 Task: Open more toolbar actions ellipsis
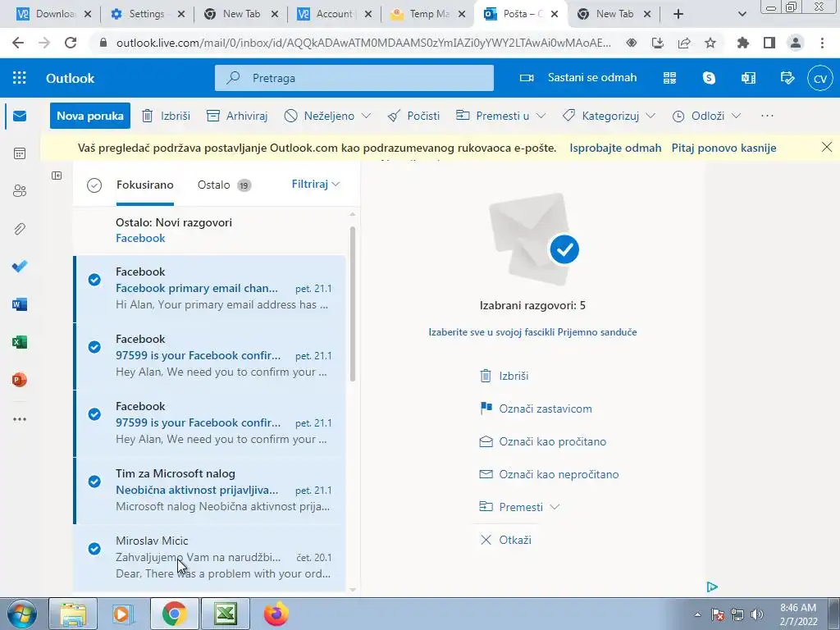click(x=767, y=116)
